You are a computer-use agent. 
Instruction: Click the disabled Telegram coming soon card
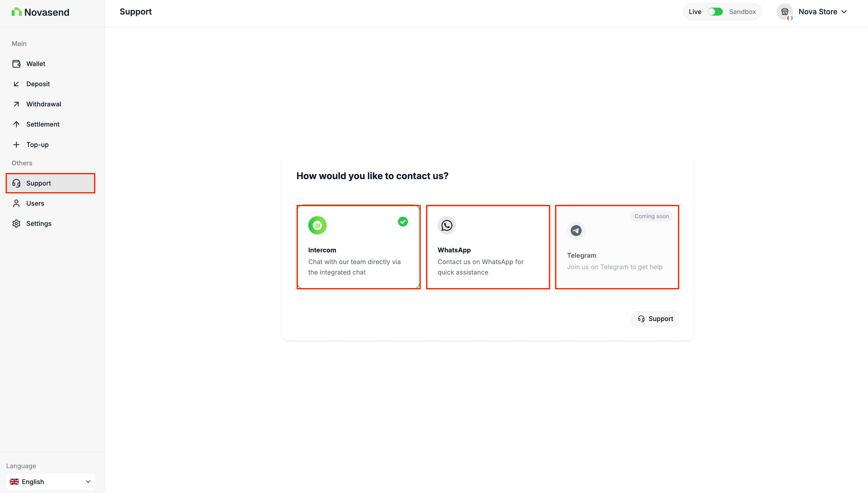click(x=617, y=247)
